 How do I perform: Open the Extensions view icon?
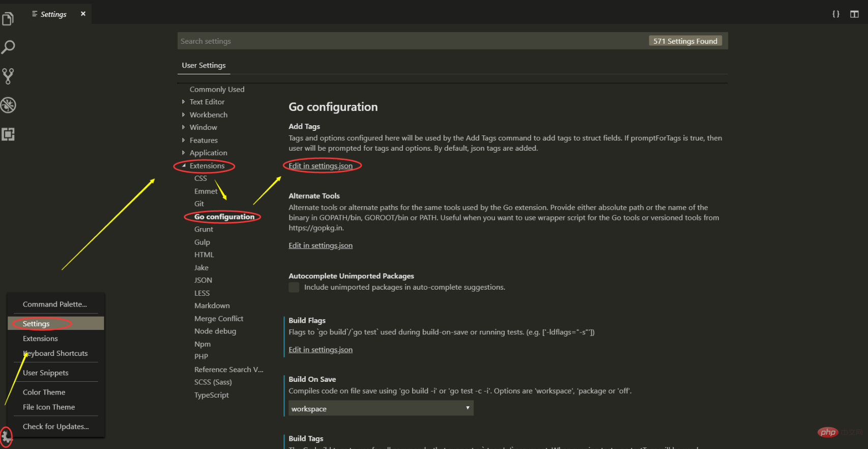click(x=8, y=134)
